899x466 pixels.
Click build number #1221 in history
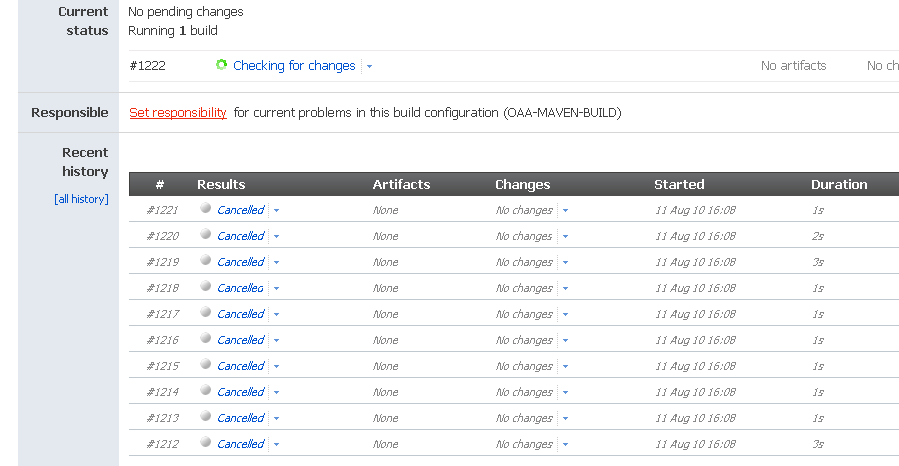(162, 210)
